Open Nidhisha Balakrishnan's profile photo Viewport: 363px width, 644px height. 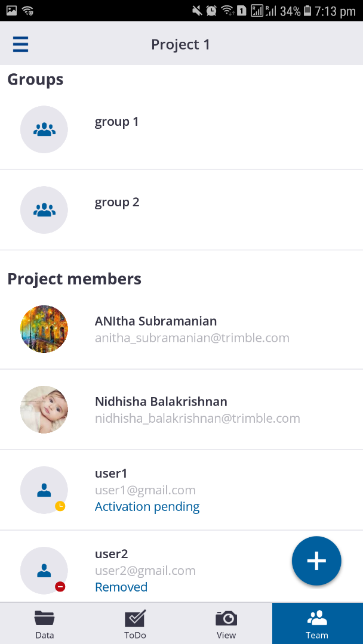click(44, 410)
